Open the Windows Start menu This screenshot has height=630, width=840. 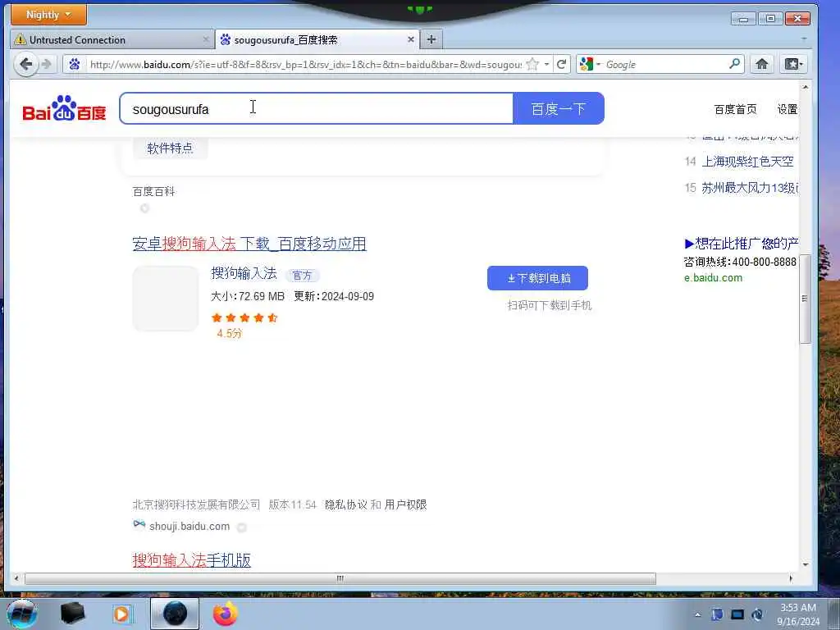(x=22, y=614)
